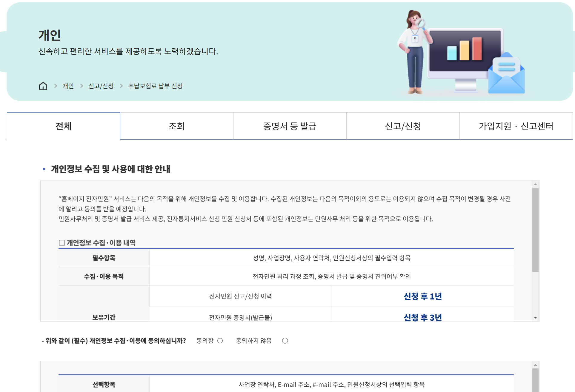Switch to the 증명서 등 발급 tab

point(290,126)
